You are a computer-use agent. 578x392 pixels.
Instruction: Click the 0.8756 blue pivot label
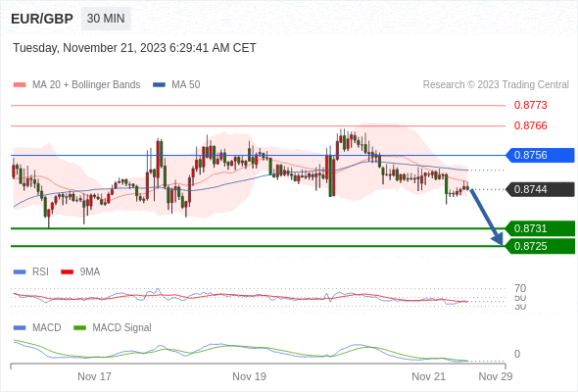tap(540, 155)
